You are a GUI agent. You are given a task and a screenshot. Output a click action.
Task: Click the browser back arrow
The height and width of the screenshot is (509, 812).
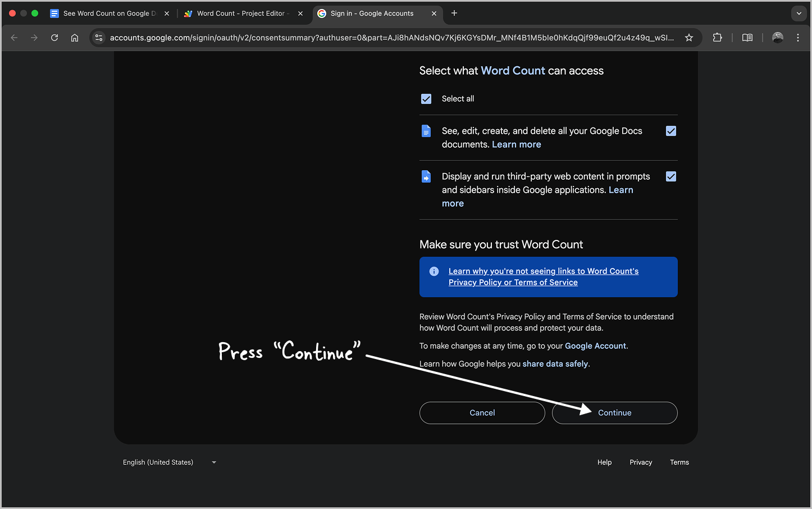click(14, 38)
